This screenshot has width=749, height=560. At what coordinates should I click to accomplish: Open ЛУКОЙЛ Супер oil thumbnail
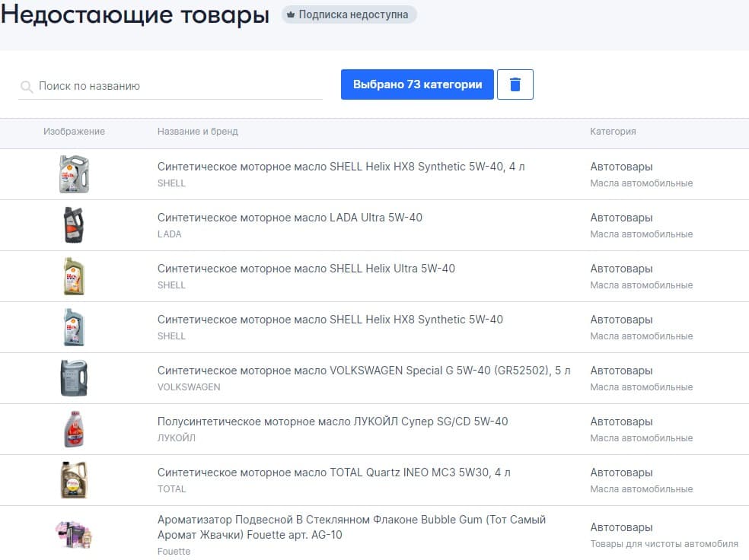(x=74, y=428)
